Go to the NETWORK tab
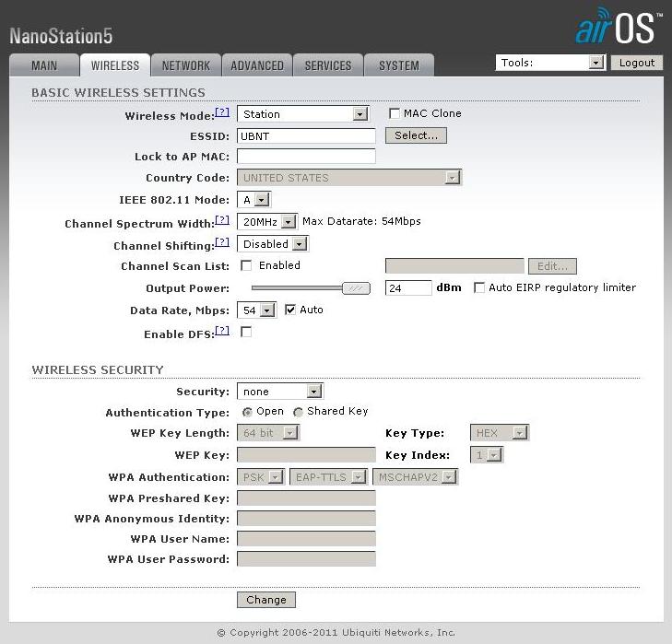672x644 pixels. pyautogui.click(x=186, y=65)
